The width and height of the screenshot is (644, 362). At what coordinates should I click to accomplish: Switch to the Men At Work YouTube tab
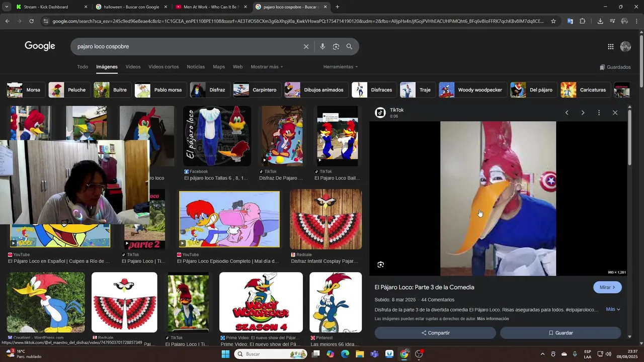coord(210,7)
